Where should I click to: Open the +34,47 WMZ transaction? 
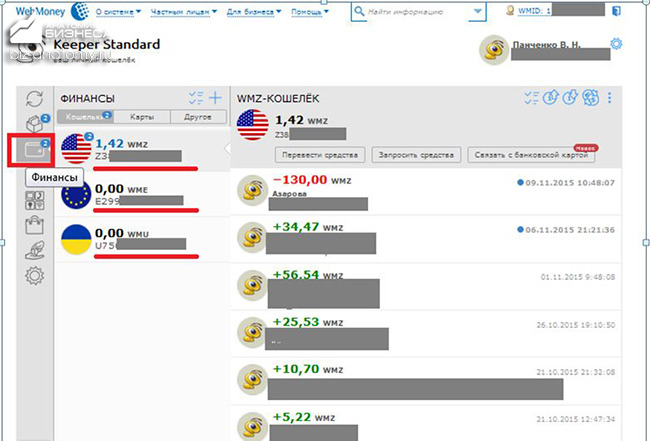(426, 239)
